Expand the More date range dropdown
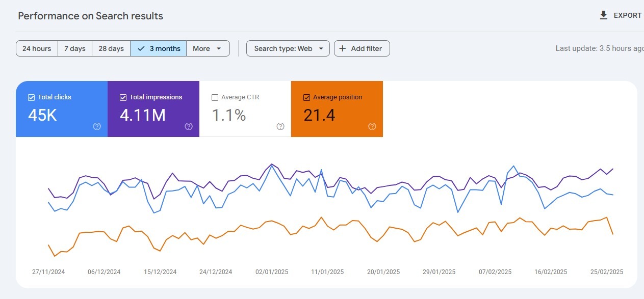 point(208,48)
